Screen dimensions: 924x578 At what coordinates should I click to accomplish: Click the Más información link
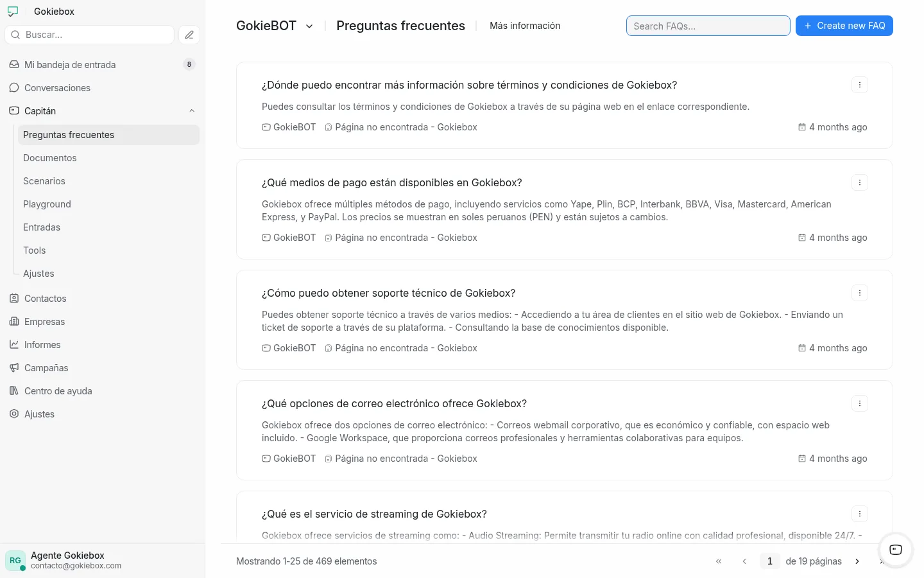[x=525, y=26]
